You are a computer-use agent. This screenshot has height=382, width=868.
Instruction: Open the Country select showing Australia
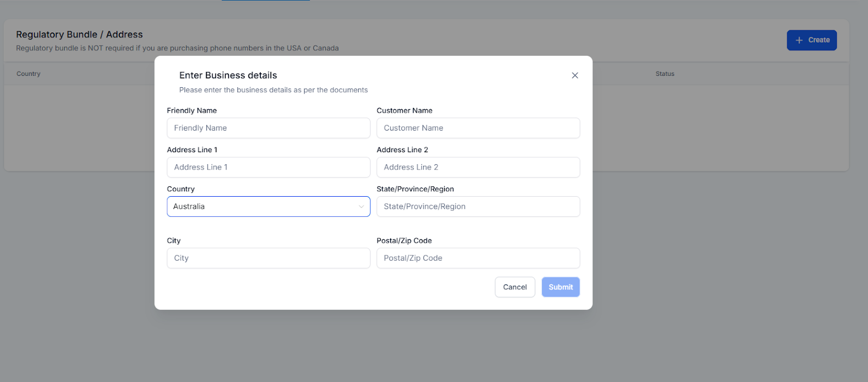click(260, 206)
